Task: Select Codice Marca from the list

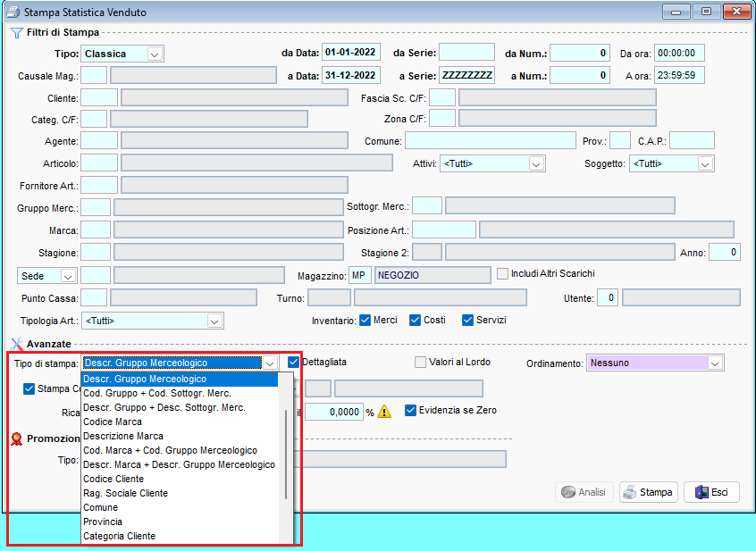Action: tap(113, 422)
